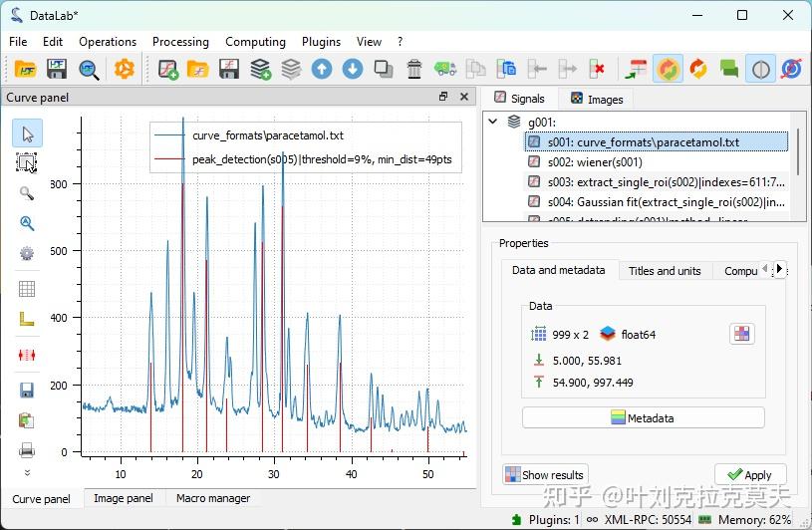Copy plot to clipboard icon
Image resolution: width=812 pixels, height=530 pixels.
[x=27, y=420]
